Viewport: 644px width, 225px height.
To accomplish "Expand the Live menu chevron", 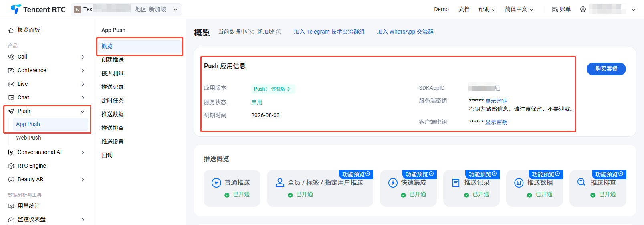I will [83, 84].
